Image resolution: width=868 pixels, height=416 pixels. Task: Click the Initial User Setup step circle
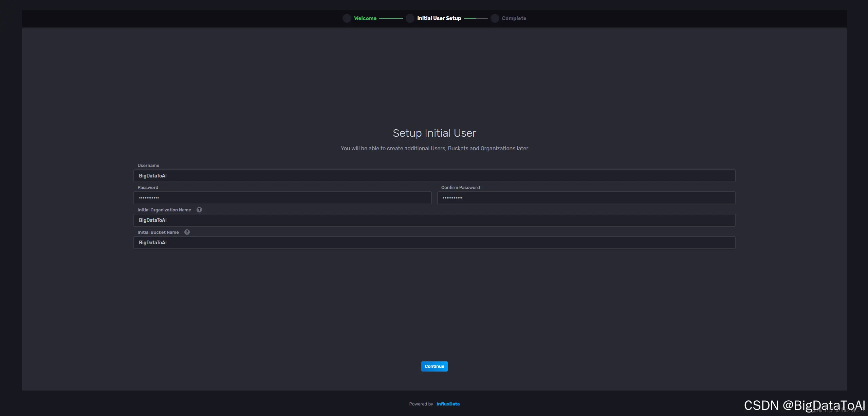pos(410,18)
